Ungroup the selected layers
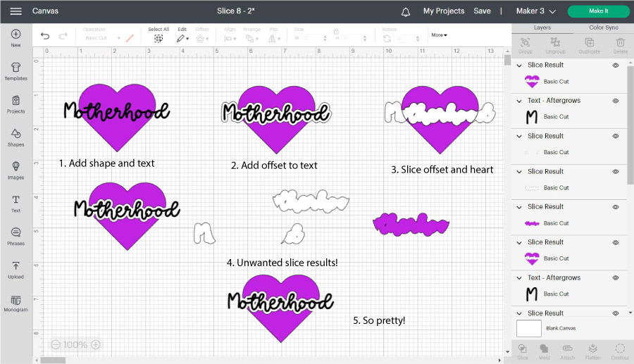634x364 pixels. 556,46
